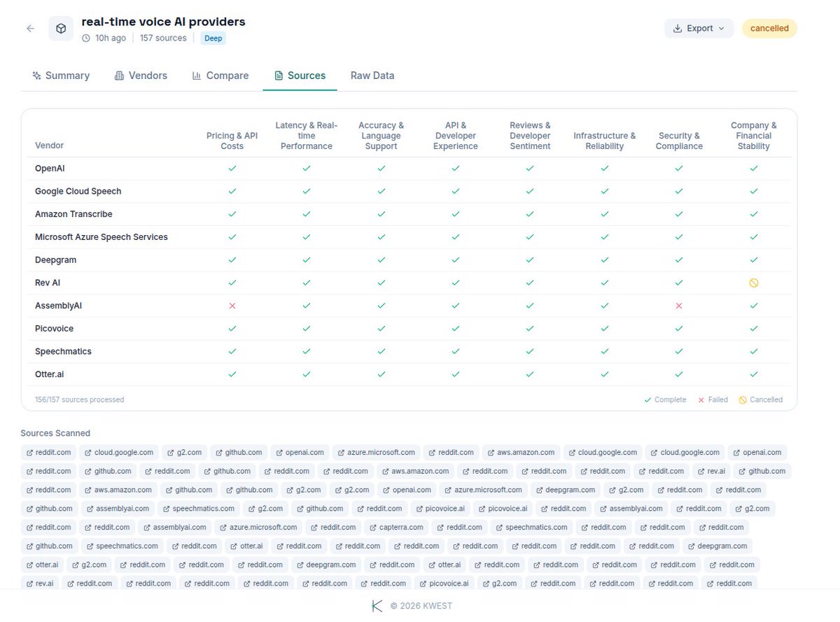Viewport: 840px width, 622px height.
Task: Open the Export dropdown
Action: 699,29
